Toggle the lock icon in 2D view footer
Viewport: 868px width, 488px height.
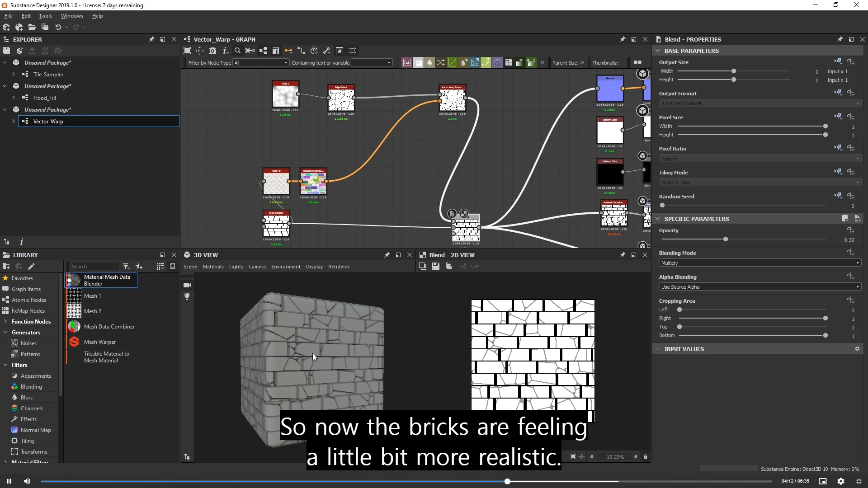(x=645, y=457)
